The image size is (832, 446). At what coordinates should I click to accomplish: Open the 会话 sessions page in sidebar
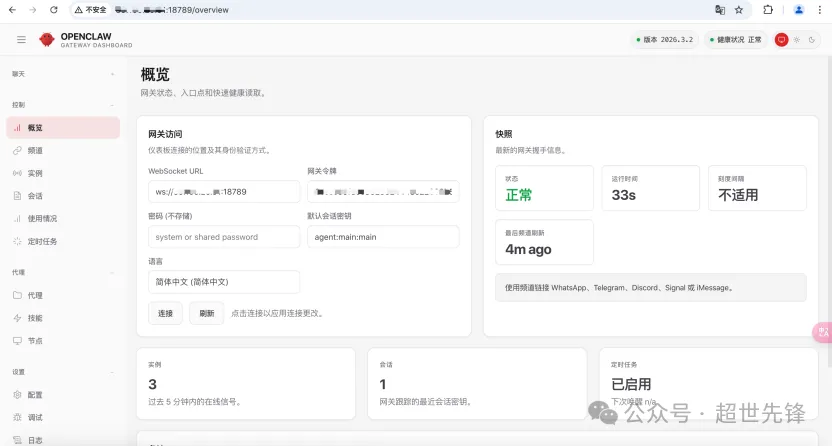pyautogui.click(x=63, y=196)
